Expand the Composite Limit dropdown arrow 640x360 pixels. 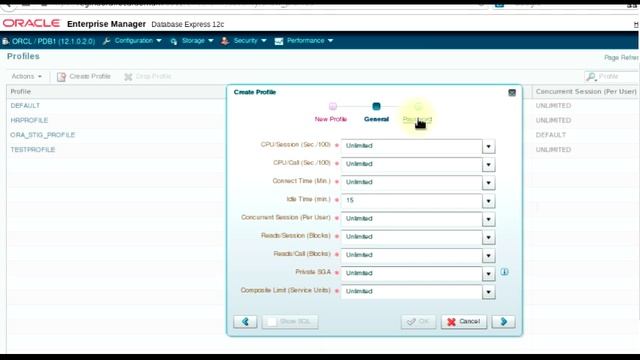point(489,292)
